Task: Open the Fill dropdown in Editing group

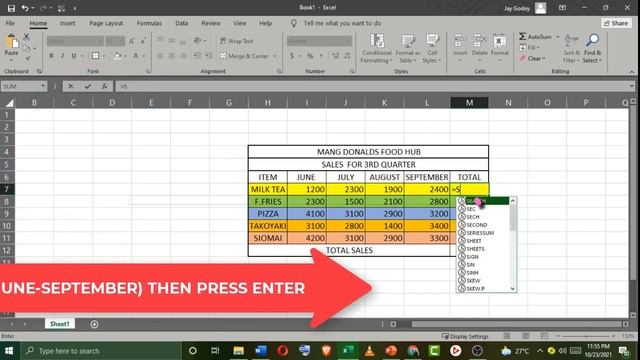Action: click(x=530, y=48)
